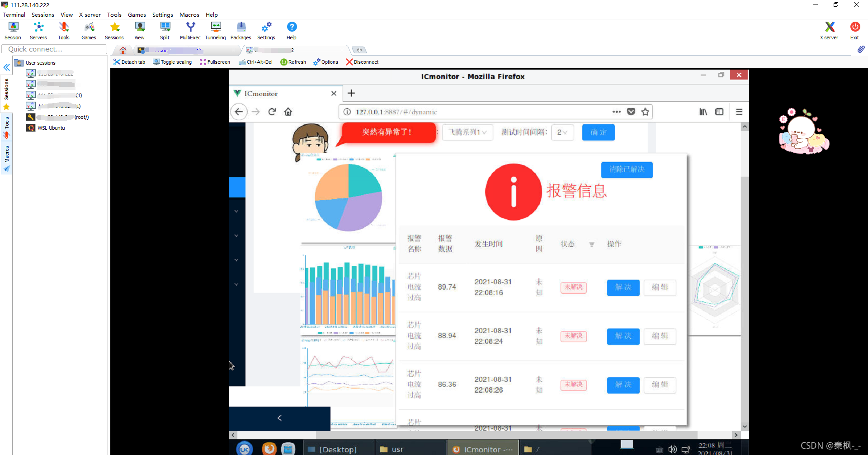Screen dimensions: 868x455
Task: Go to Firefox home page
Action: [288, 112]
